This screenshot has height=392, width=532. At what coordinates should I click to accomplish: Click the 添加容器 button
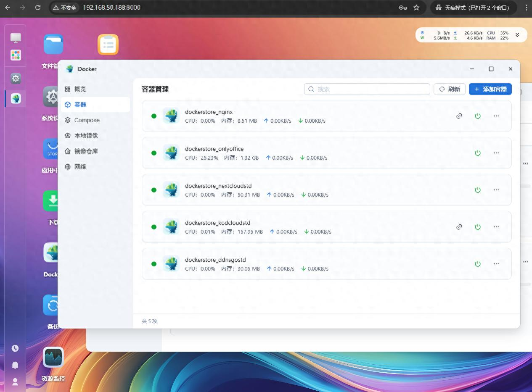[x=490, y=89]
